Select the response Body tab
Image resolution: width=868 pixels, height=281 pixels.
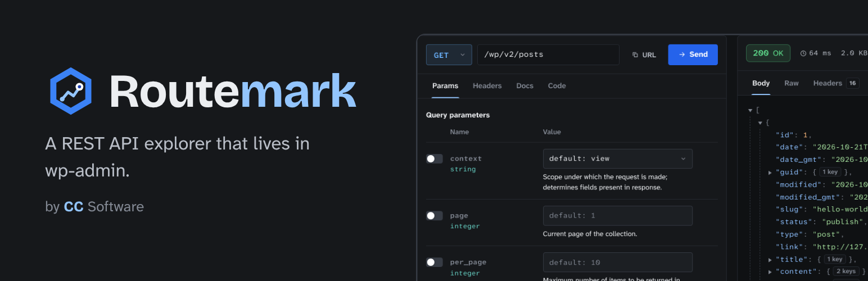[x=761, y=83]
